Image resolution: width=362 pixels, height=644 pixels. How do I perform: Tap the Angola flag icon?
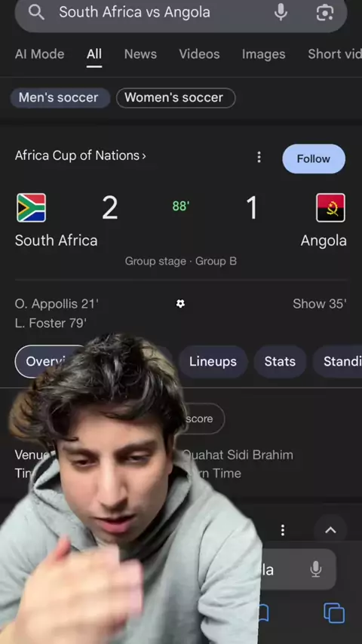(331, 208)
